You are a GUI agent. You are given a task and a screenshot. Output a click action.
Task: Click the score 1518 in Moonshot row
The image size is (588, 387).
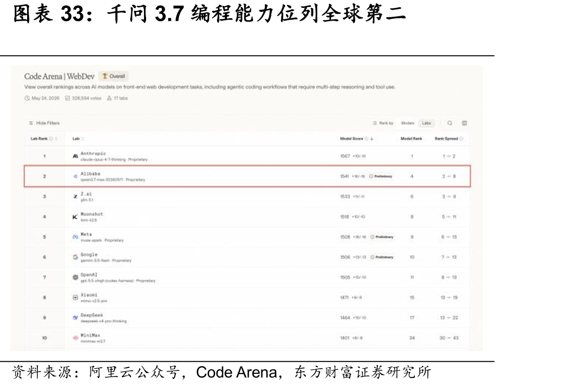(x=345, y=216)
